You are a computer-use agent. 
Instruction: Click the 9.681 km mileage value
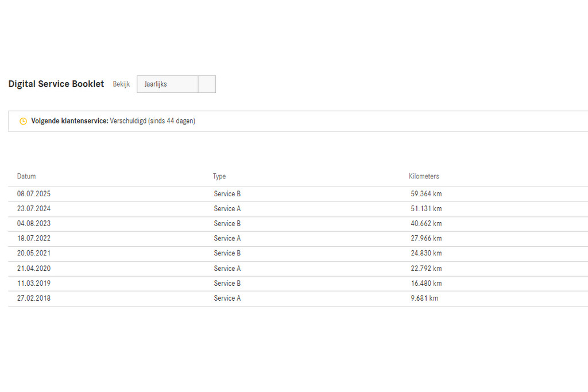pyautogui.click(x=424, y=298)
